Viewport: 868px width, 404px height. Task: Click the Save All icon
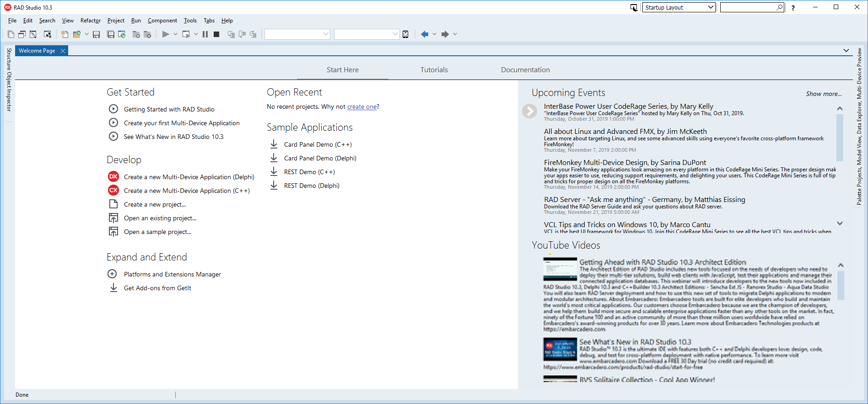click(111, 34)
